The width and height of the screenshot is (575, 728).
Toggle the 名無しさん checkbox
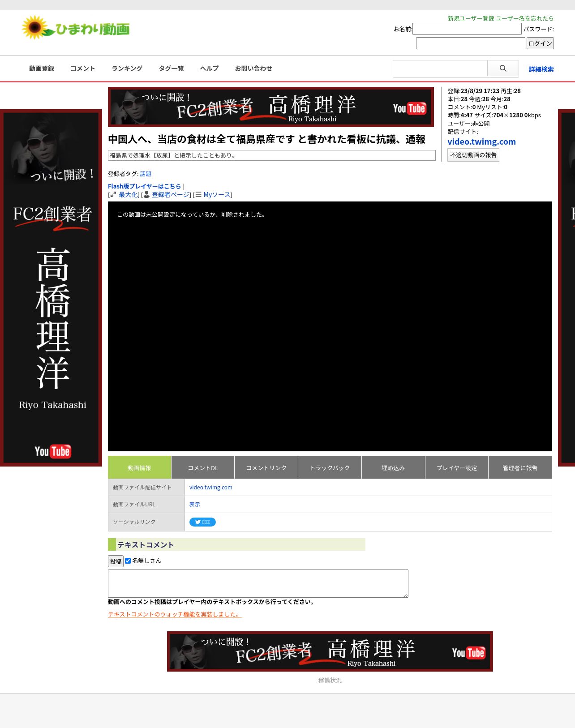[128, 561]
